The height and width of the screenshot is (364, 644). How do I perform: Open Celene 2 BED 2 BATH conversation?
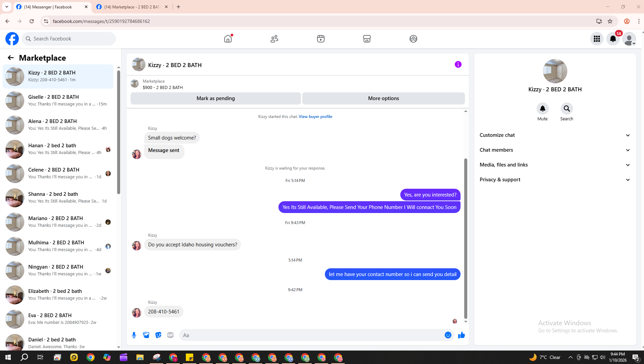point(58,173)
